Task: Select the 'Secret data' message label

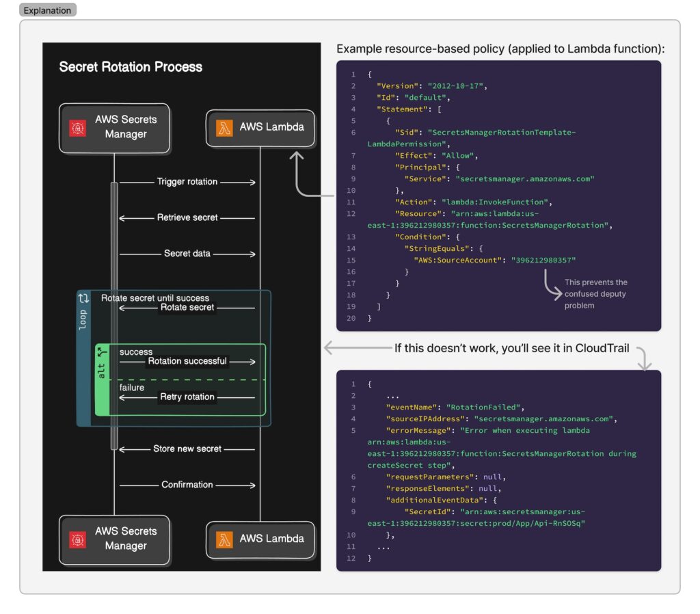Action: point(187,253)
